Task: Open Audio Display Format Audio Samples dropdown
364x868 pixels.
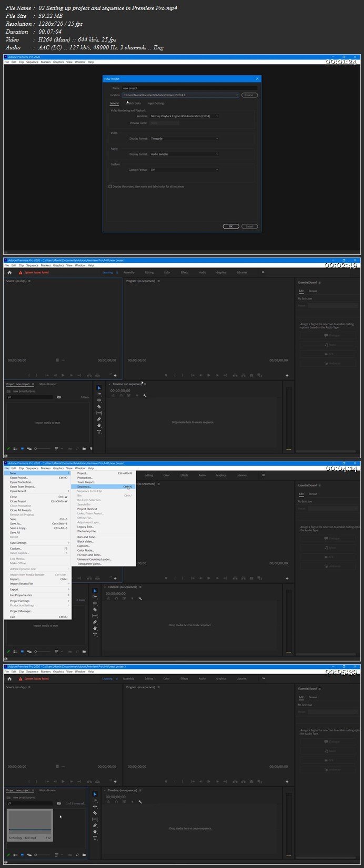Action: (x=184, y=154)
